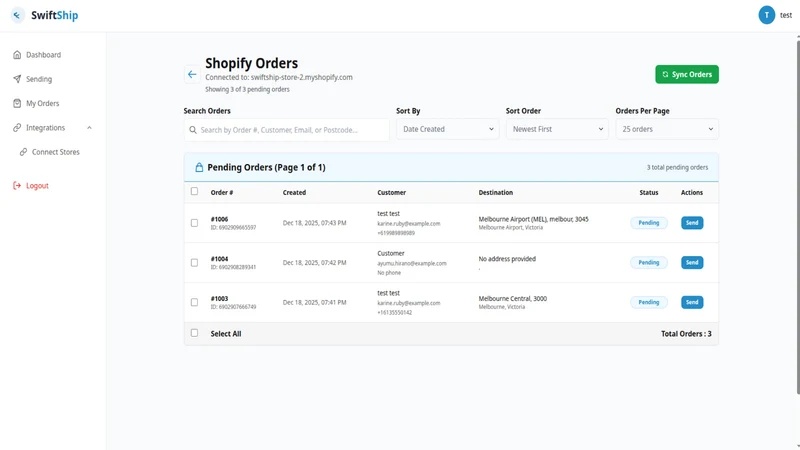
Task: Select the checkbox for order #1003
Action: pyautogui.click(x=194, y=303)
